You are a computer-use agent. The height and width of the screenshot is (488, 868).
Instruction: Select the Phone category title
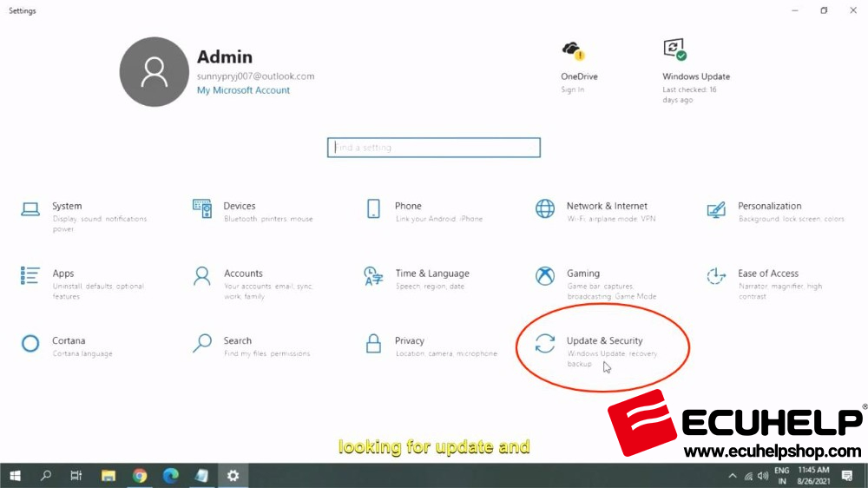point(408,206)
